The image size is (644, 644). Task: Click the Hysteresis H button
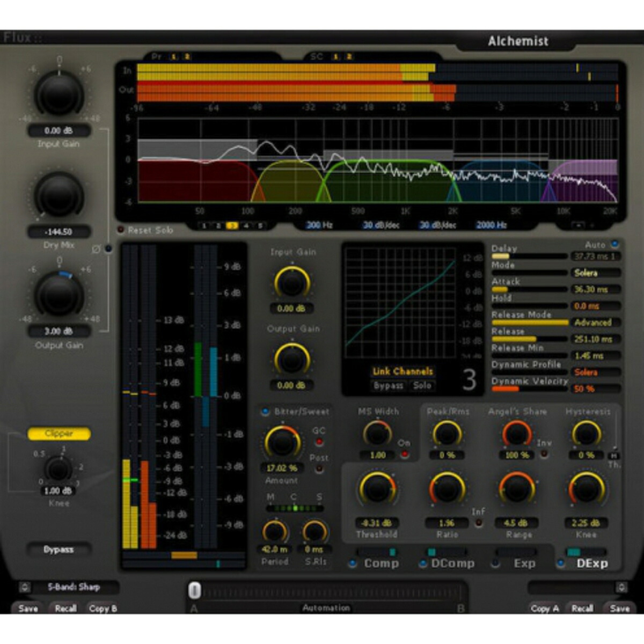point(614,455)
